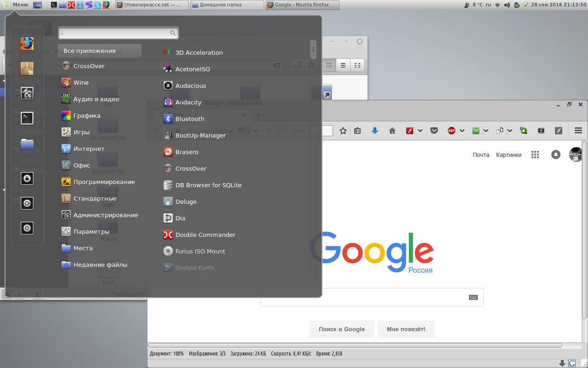Image resolution: width=588 pixels, height=368 pixels.
Task: Open Firefox downloads arrow icon
Action: tap(374, 131)
